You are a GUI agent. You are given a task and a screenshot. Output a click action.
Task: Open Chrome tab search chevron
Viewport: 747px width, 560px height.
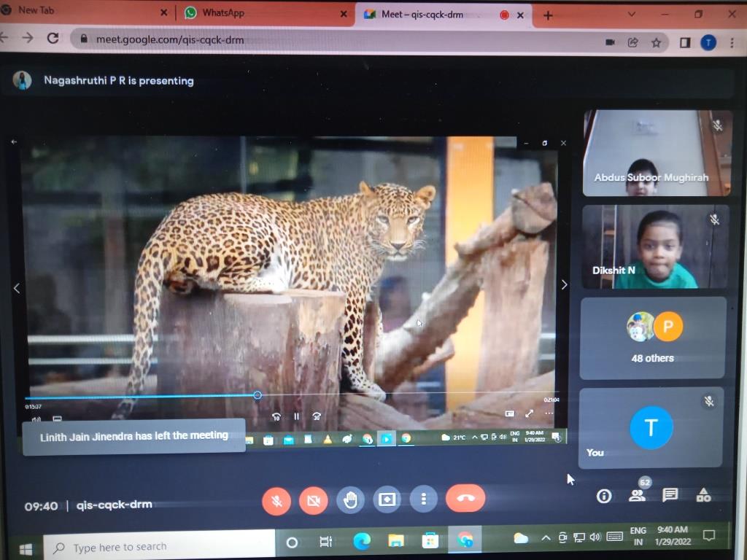[x=632, y=14]
